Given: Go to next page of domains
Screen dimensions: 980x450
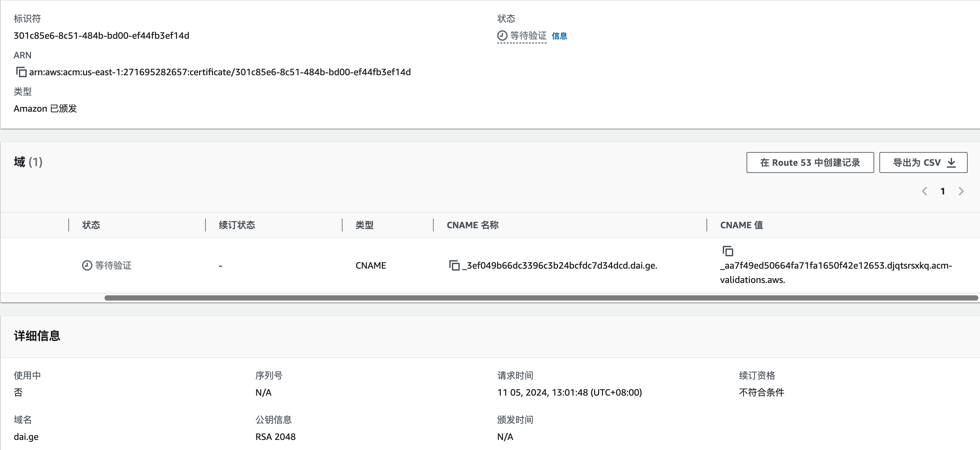Looking at the screenshot, I should pos(961,191).
